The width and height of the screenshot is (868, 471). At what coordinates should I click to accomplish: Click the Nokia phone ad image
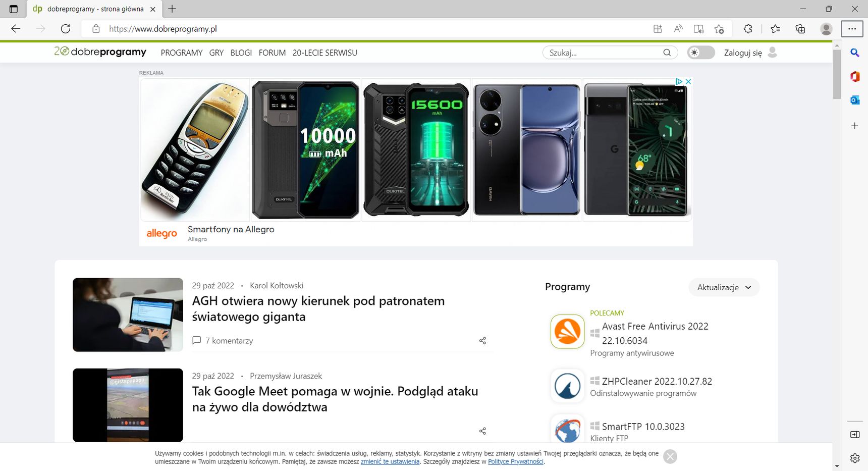tap(195, 149)
